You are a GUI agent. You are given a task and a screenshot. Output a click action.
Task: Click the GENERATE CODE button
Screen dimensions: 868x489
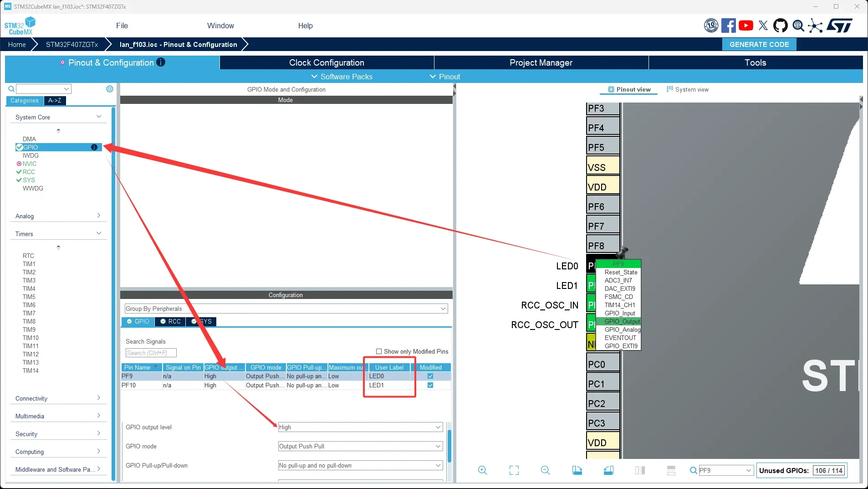click(759, 45)
